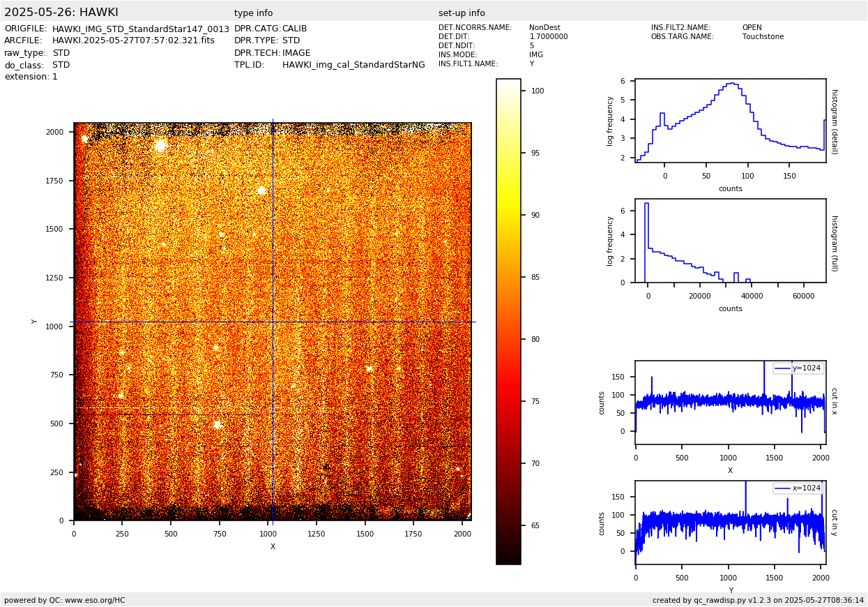
Task: Click the www.eso.org/HC footer link
Action: 95,600
